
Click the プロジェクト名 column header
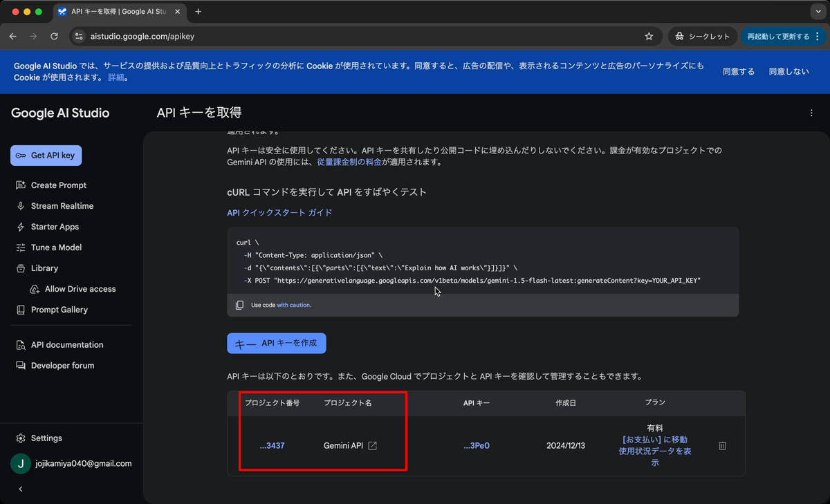point(348,402)
